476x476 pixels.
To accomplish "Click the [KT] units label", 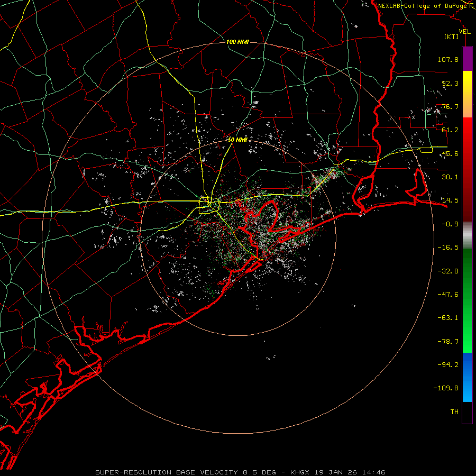I will click(x=452, y=36).
